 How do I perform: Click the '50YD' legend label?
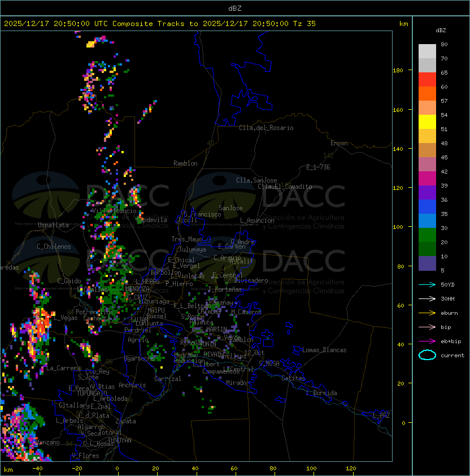click(x=447, y=285)
